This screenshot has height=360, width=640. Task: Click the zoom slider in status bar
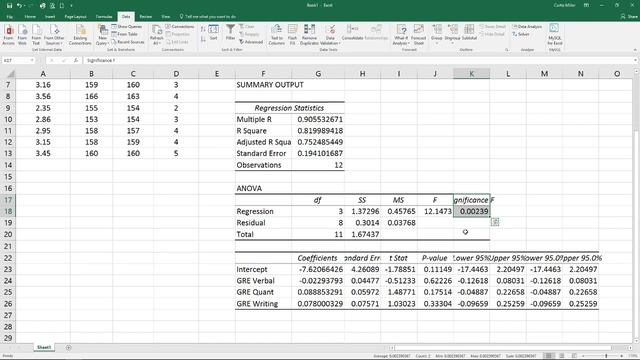[x=606, y=356]
